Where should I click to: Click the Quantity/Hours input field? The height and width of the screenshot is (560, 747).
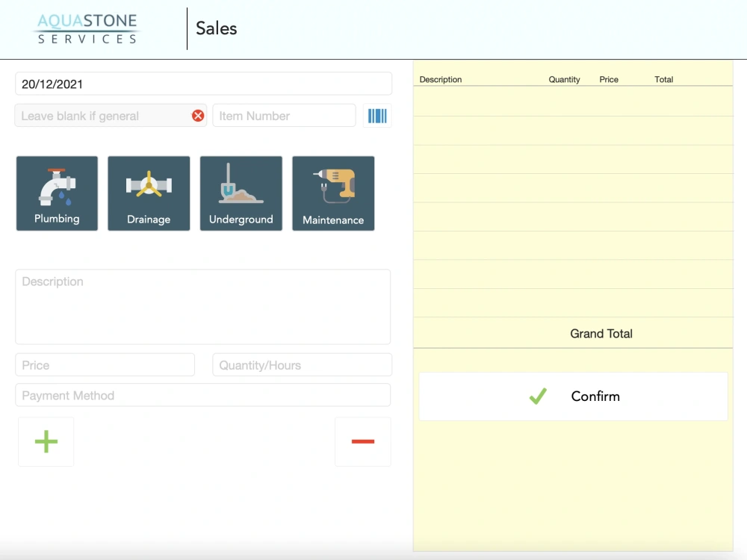pos(302,364)
